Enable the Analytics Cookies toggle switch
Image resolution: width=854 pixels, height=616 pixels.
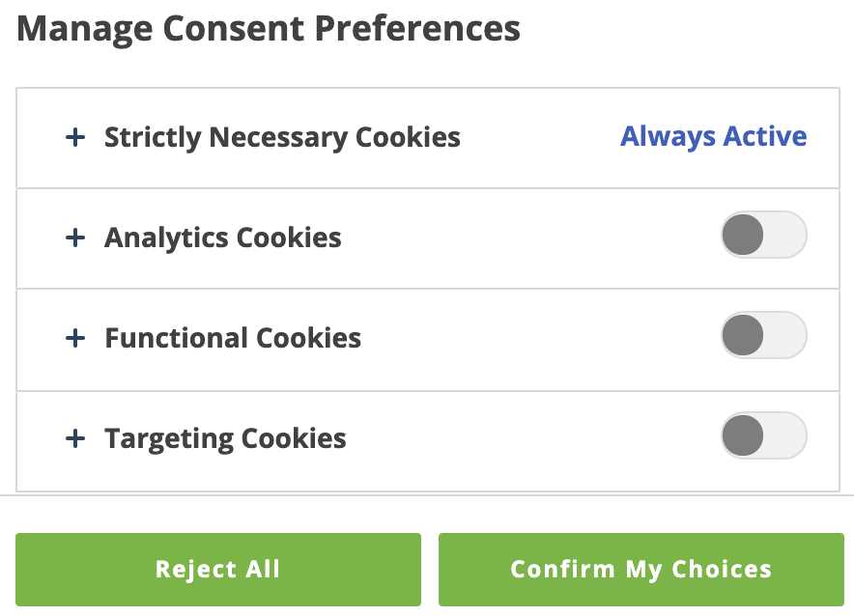point(763,235)
